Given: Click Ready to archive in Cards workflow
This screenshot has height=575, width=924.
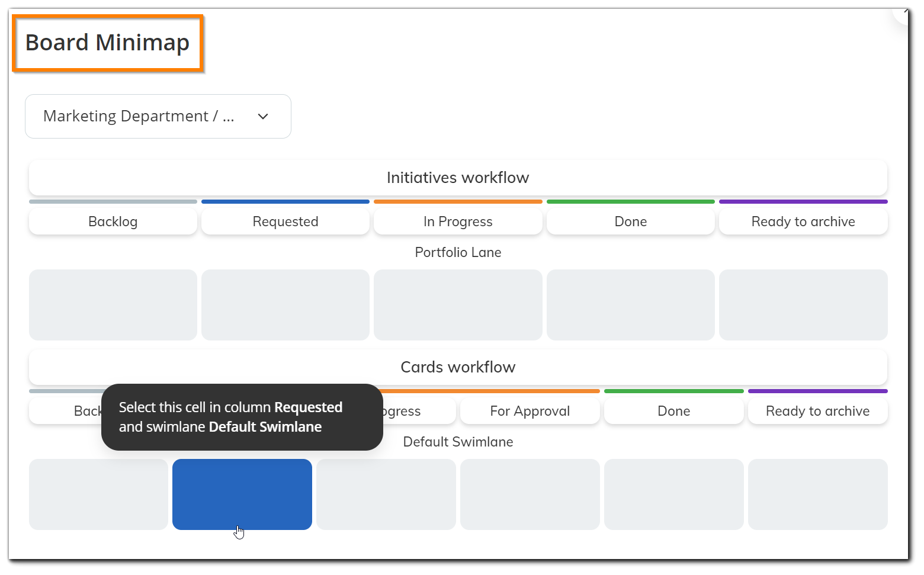Looking at the screenshot, I should pos(817,411).
